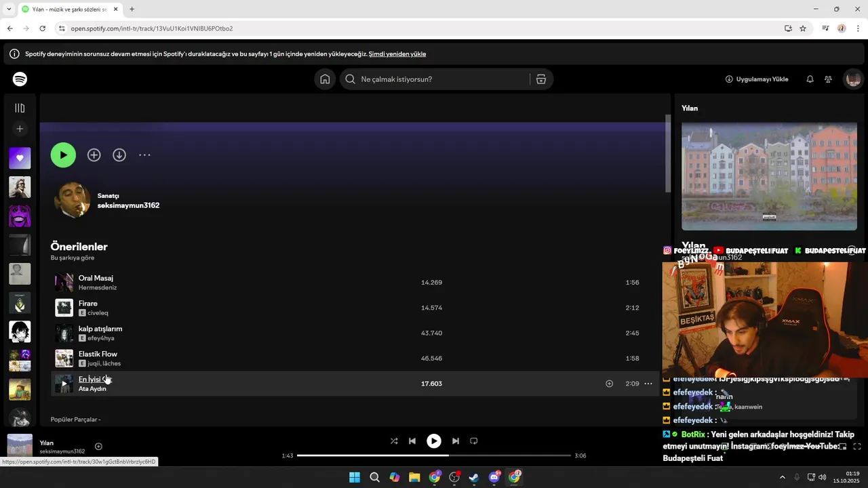Seek on the playback progress bar
The image size is (868, 488).
(x=434, y=455)
